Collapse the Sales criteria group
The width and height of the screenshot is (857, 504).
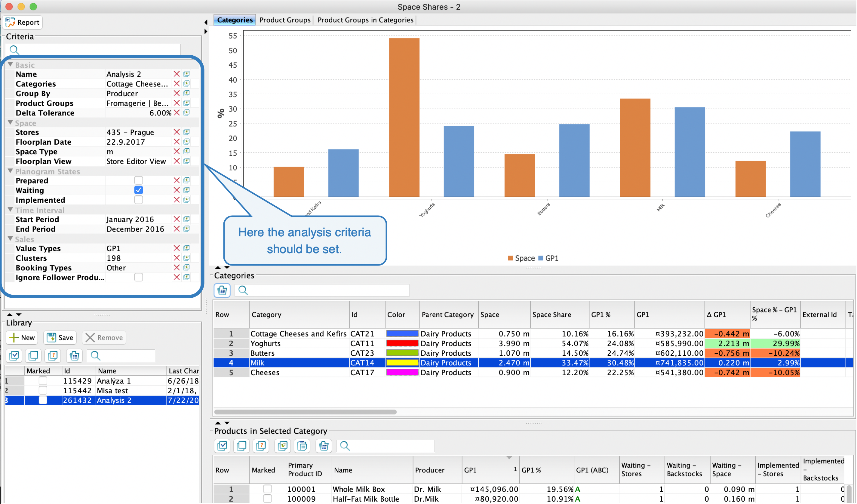coord(10,239)
